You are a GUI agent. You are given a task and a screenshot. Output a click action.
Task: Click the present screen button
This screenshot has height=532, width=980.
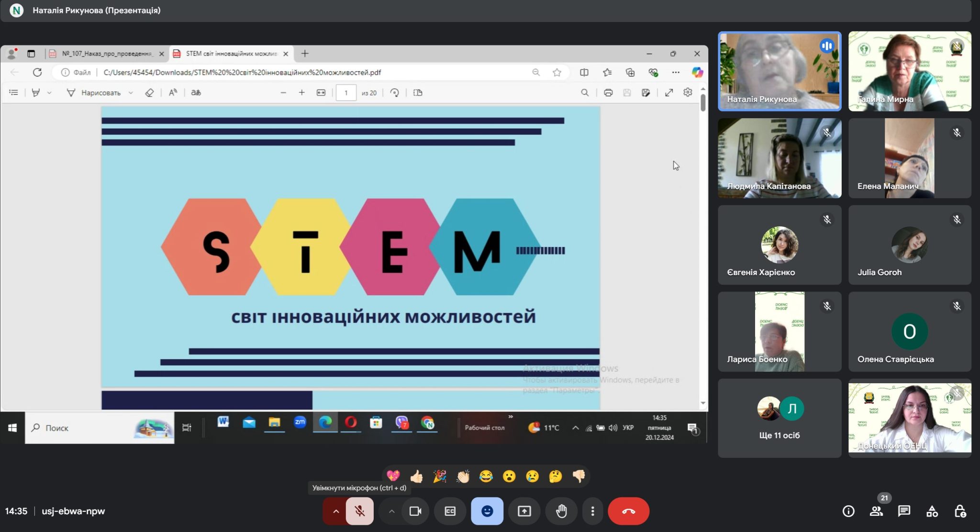524,511
